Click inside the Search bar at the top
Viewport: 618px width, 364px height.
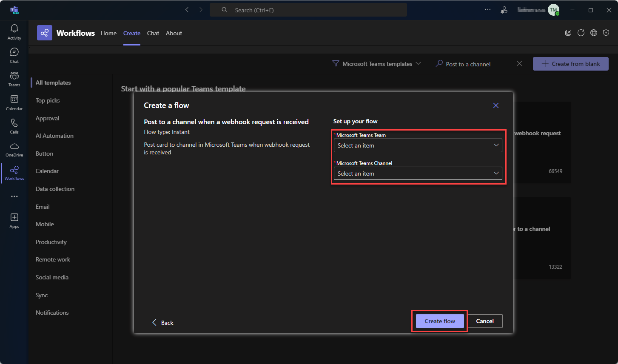pos(308,9)
